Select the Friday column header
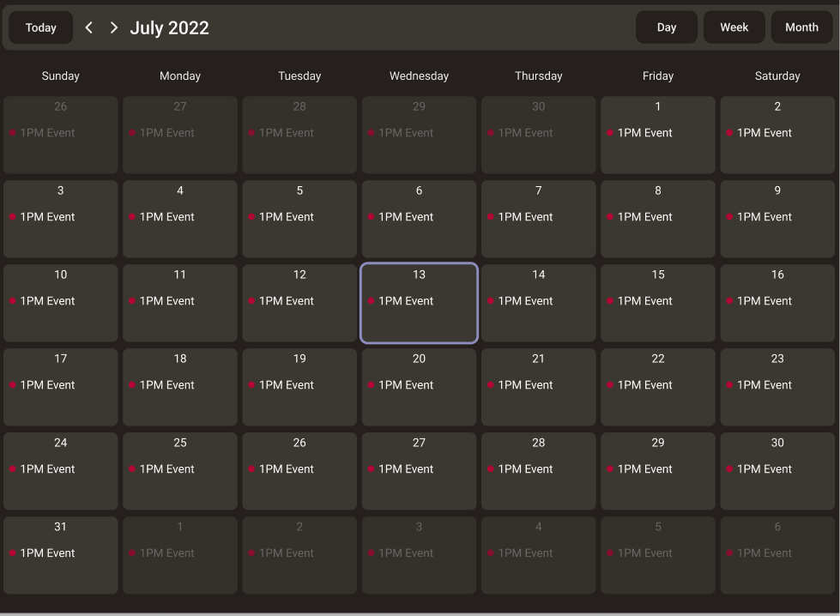 [658, 76]
